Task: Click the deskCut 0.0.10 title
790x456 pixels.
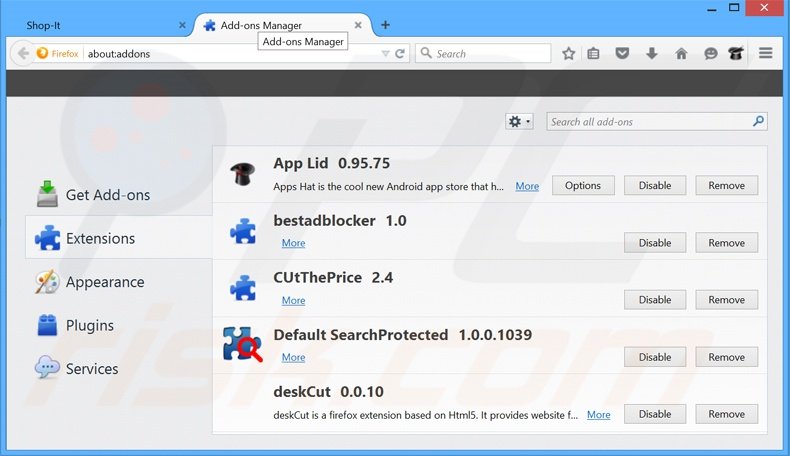Action: point(328,392)
